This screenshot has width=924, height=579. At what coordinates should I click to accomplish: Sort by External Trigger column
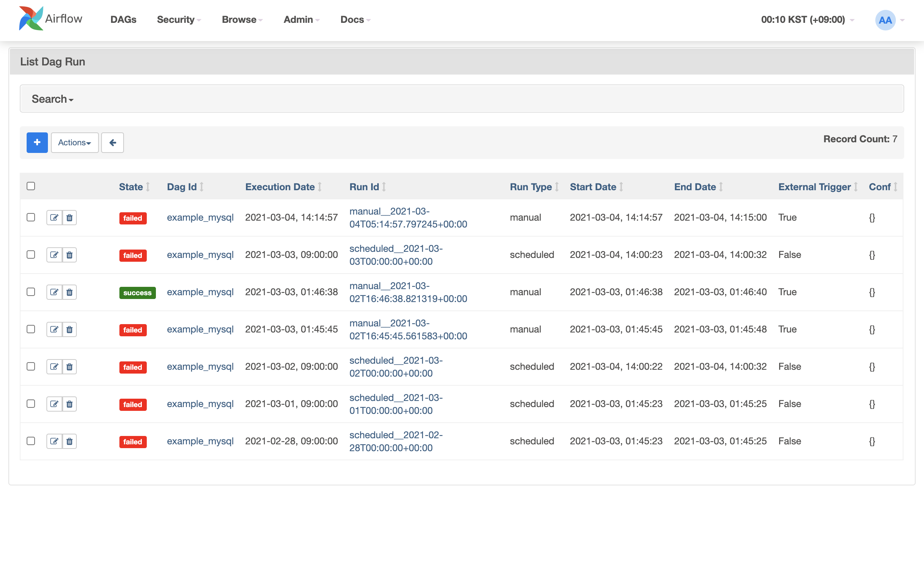point(818,187)
